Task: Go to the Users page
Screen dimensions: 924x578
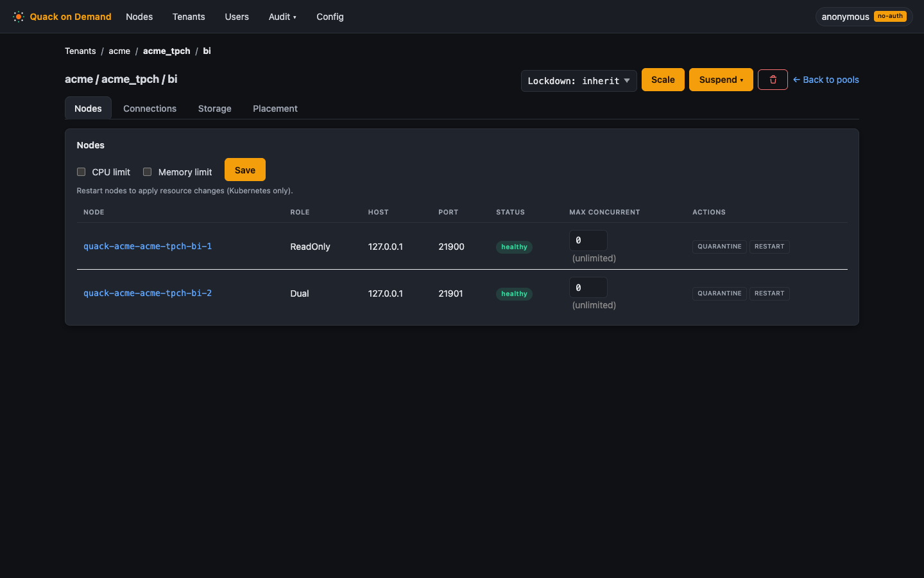Action: tap(237, 17)
